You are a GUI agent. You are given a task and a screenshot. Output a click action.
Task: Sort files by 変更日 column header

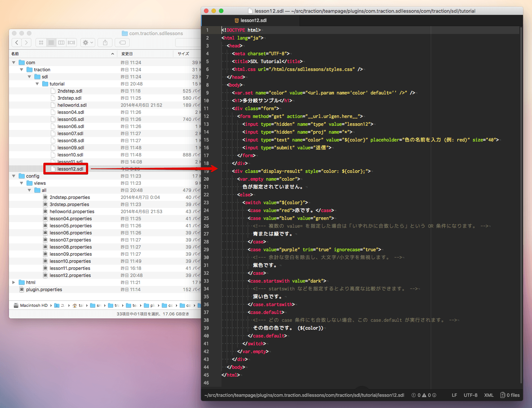click(127, 54)
